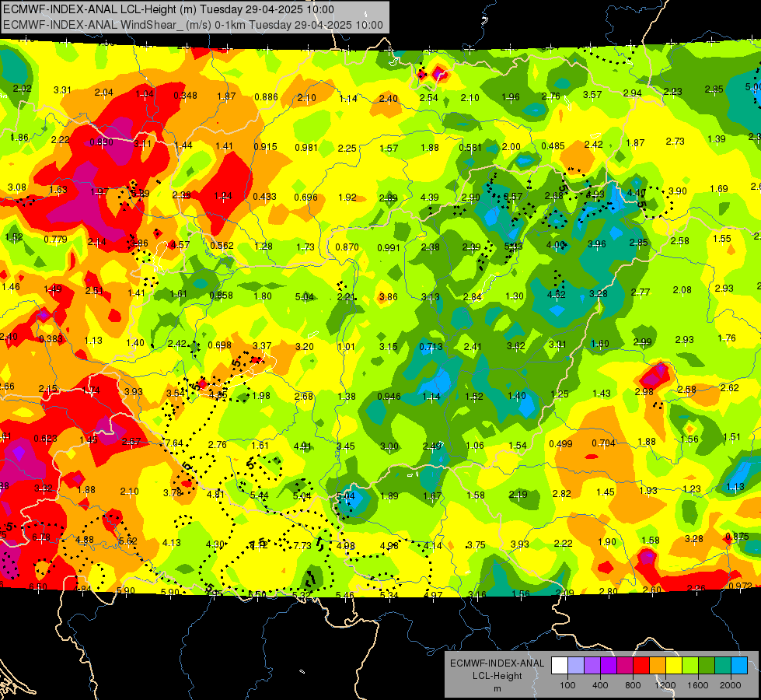Click the wind shear value 0.433
Image resolution: width=761 pixels, height=700 pixels.
point(264,196)
